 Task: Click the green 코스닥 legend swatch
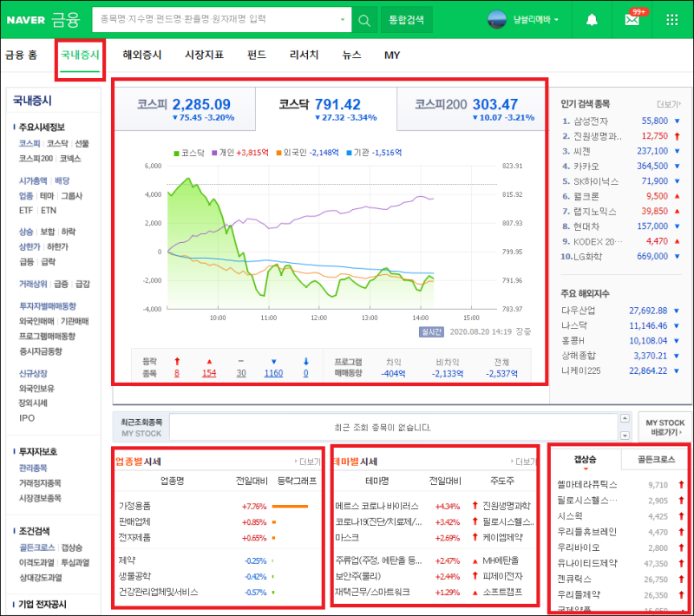[x=176, y=153]
